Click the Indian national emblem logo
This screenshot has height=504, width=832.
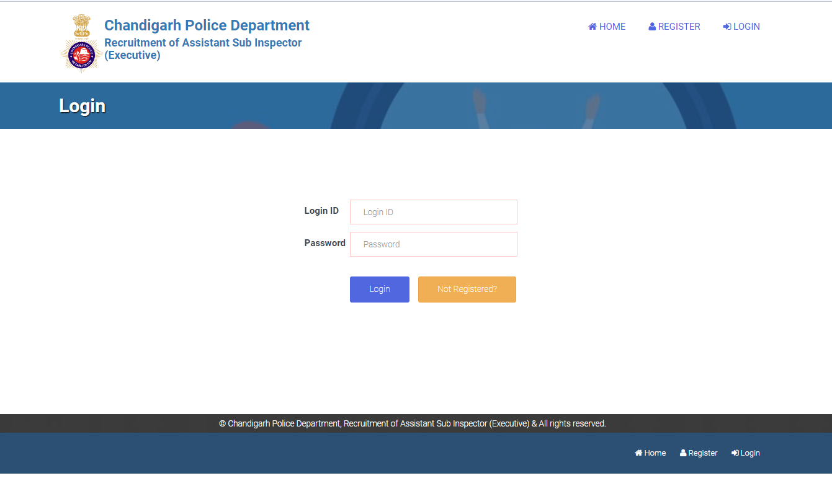(x=81, y=26)
